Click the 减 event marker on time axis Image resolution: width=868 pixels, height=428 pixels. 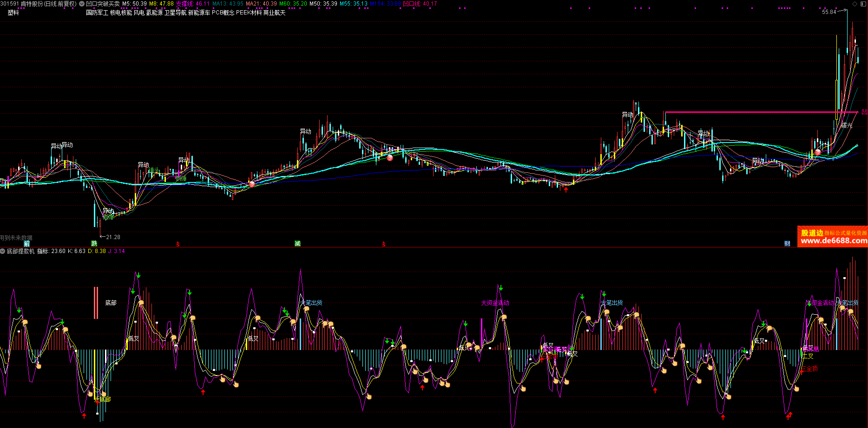coord(297,244)
